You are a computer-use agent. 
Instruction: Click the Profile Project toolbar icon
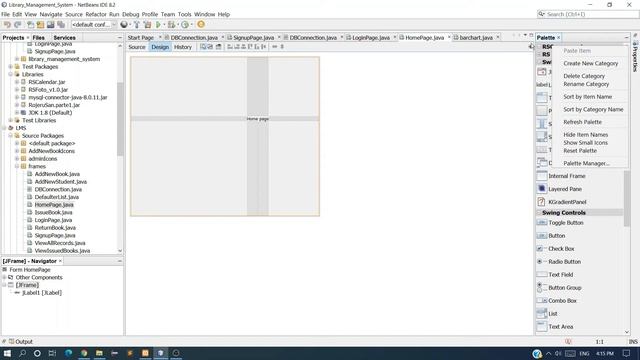point(185,24)
